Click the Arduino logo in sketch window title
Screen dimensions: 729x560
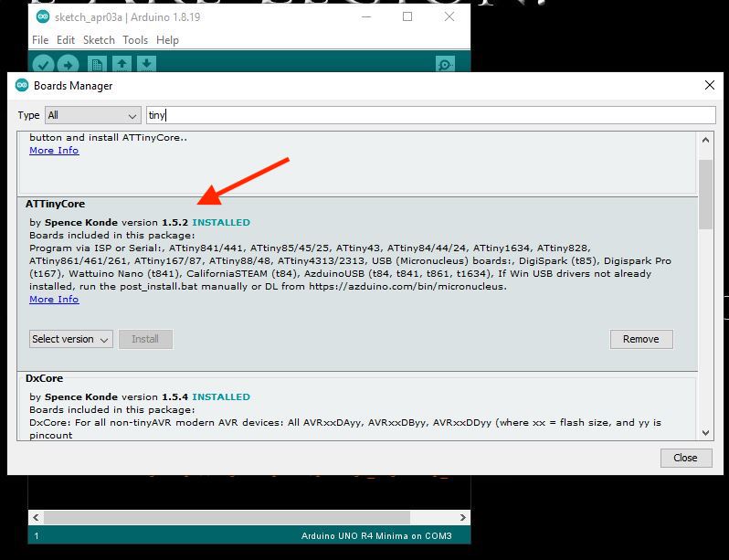point(43,17)
